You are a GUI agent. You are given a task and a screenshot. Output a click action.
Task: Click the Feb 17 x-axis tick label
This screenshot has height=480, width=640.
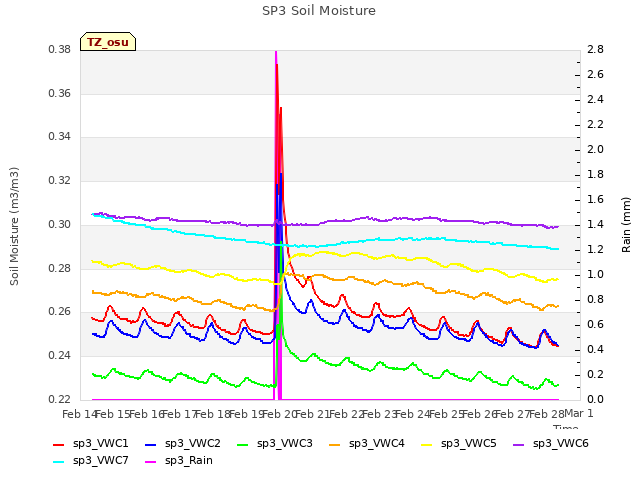[x=180, y=414]
